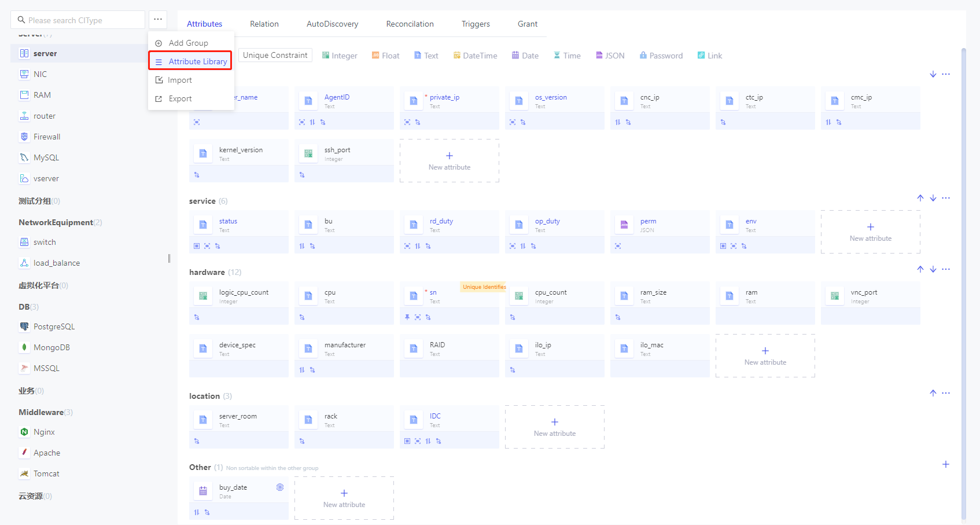This screenshot has width=980, height=525.
Task: Click the Nginx icon in sidebar
Action: 24,432
